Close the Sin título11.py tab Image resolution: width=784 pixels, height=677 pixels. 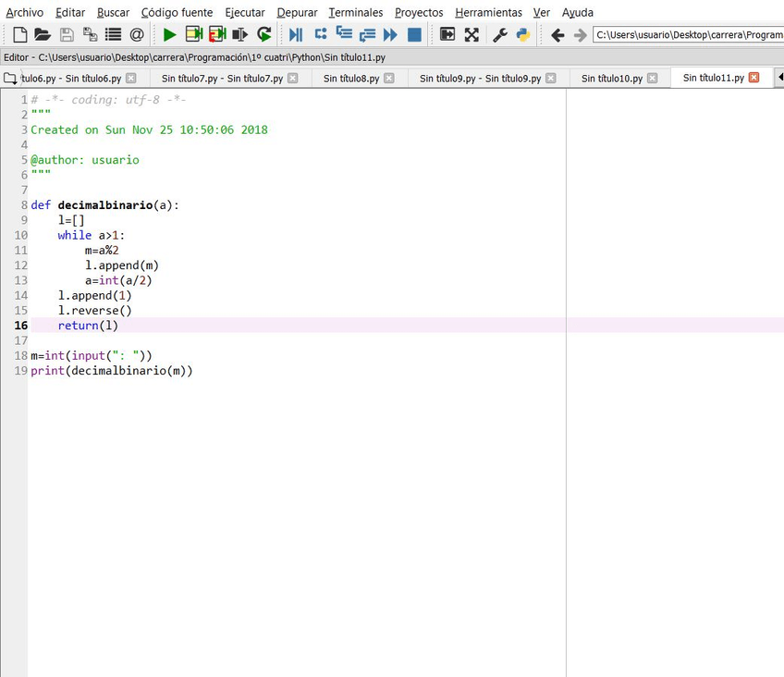[x=753, y=78]
